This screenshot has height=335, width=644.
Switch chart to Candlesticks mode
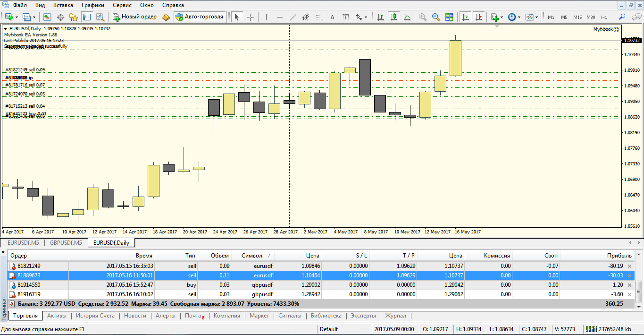pyautogui.click(x=393, y=17)
